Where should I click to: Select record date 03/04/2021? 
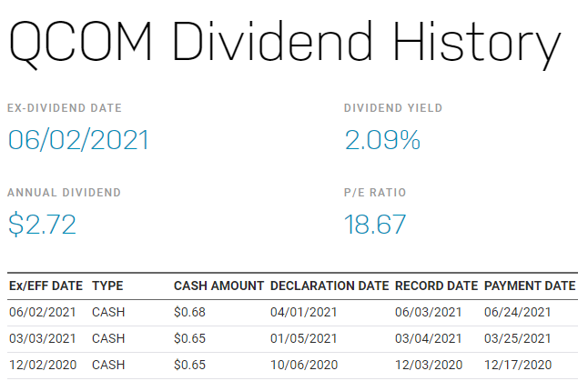click(x=428, y=338)
